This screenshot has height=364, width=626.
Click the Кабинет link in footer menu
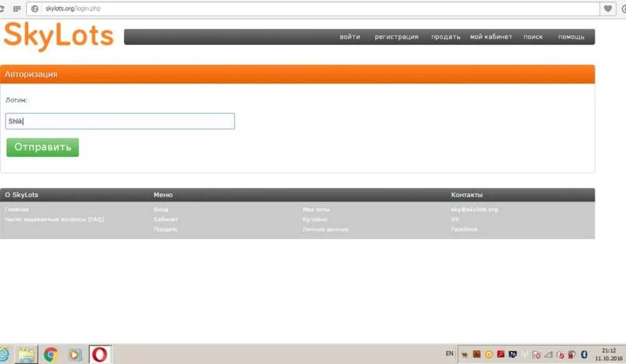coord(166,220)
